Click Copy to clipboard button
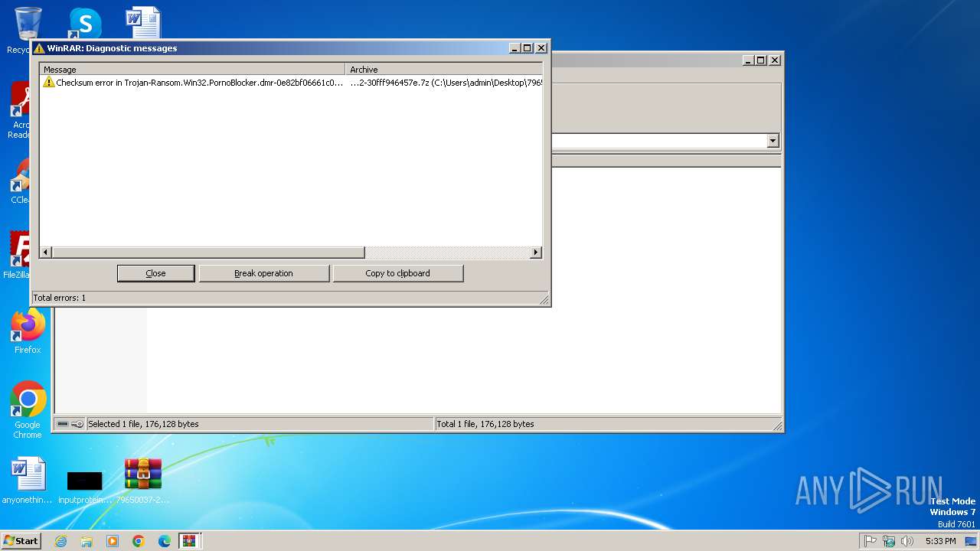The width and height of the screenshot is (980, 551). click(397, 273)
